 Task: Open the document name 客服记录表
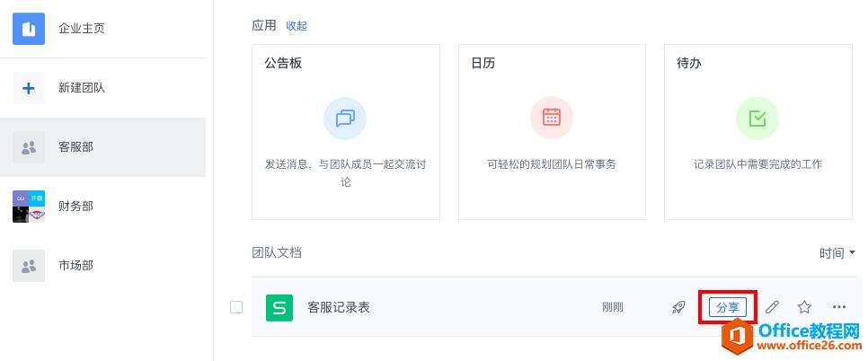[x=339, y=308]
